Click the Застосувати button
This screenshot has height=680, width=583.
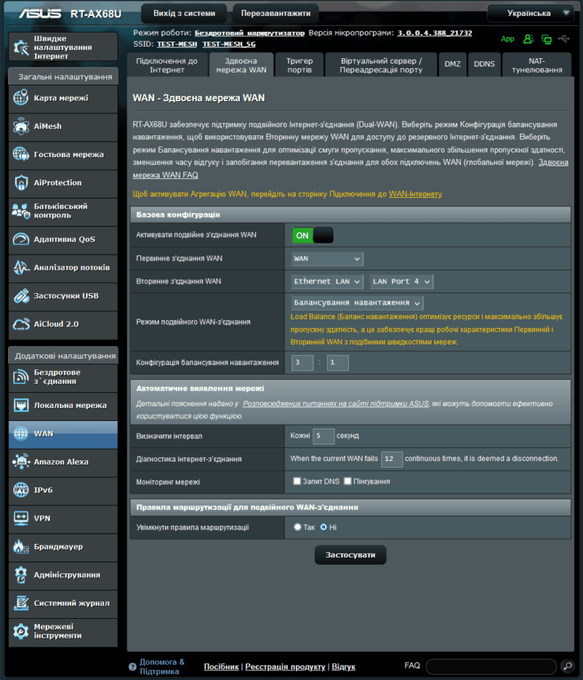pyautogui.click(x=350, y=555)
